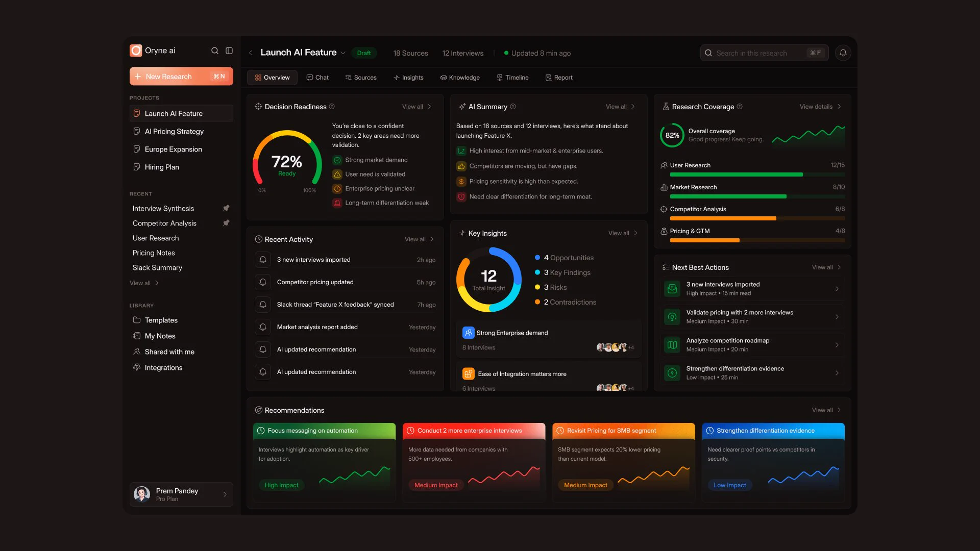Select AI Pricing Strategy project

click(x=181, y=131)
